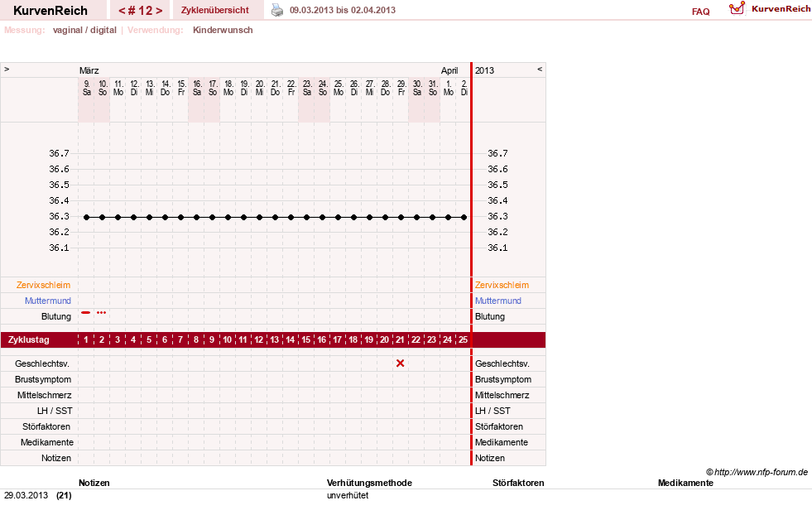
Task: Click temperature point on cycle day 25
Action: point(464,217)
